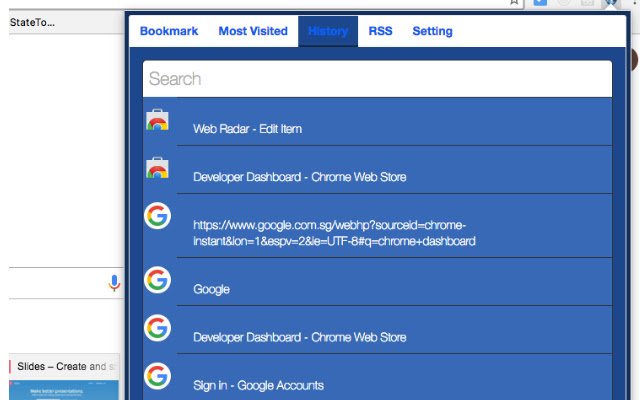640x400 pixels.
Task: Click the Web Radar Chrome Web Store icon
Action: click(157, 121)
